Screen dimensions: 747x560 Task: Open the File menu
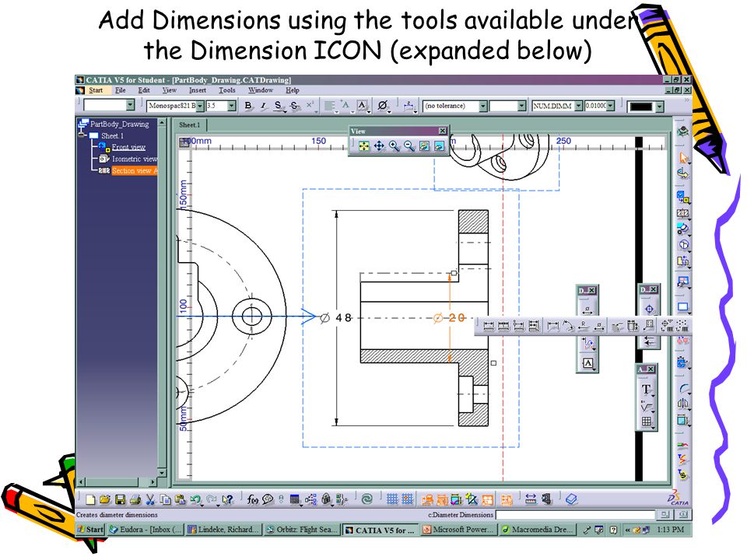click(x=120, y=90)
